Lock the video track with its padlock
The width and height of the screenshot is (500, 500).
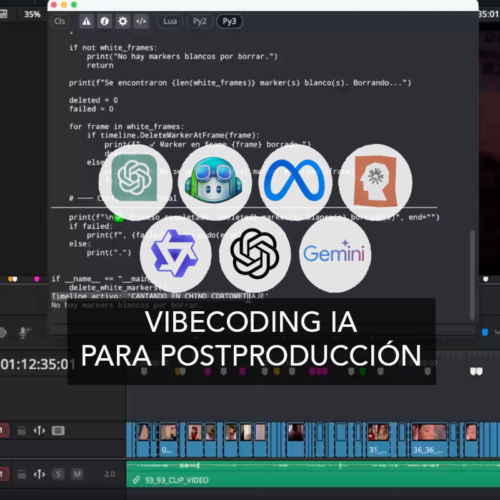pos(22,431)
